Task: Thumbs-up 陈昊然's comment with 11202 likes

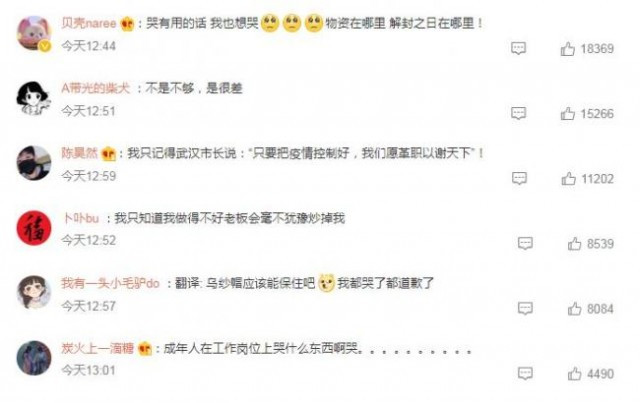Action: coord(568,178)
